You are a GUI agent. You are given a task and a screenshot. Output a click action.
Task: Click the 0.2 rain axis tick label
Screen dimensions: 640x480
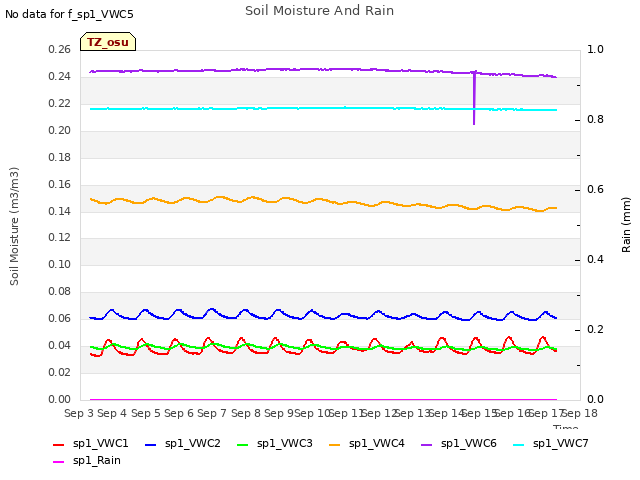click(x=595, y=329)
